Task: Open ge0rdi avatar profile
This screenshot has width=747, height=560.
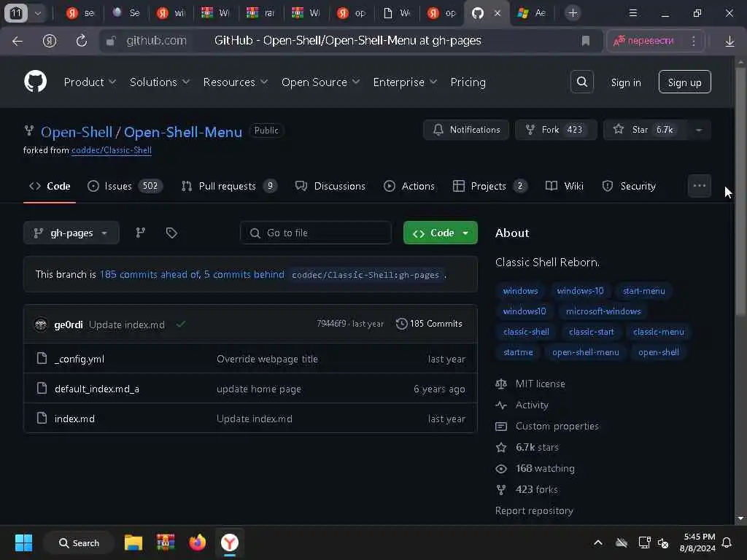Action: coord(41,324)
